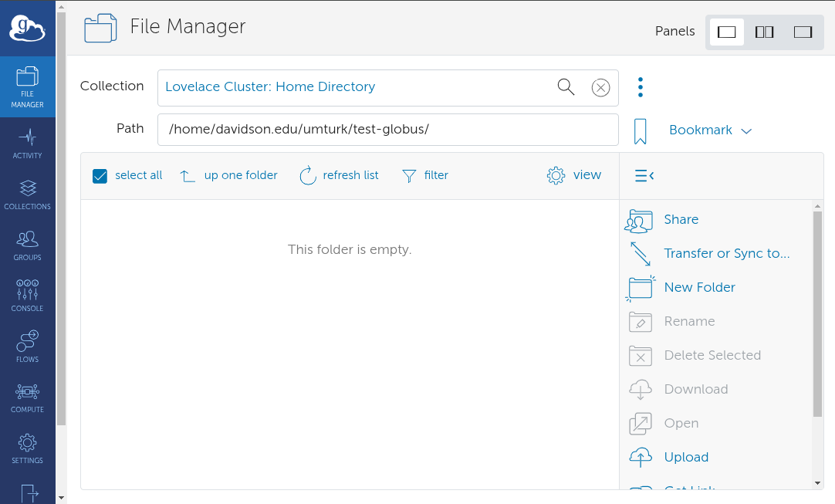The height and width of the screenshot is (504, 835).
Task: Click the logout icon at sidebar bottom
Action: pos(29,493)
